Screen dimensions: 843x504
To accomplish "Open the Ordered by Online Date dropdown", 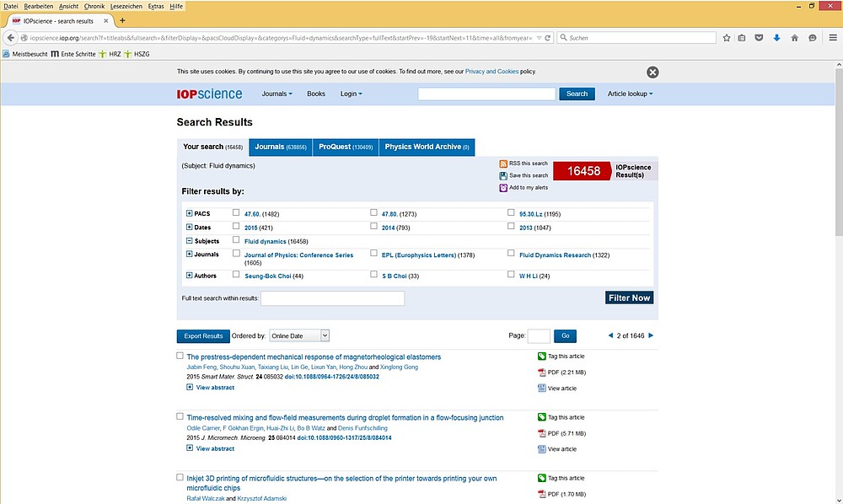I will tap(299, 335).
